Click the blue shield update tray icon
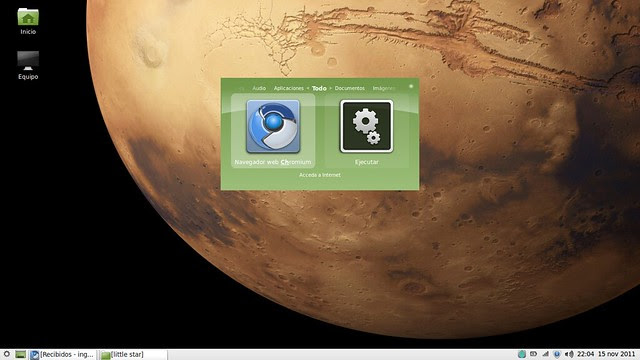 [x=557, y=354]
